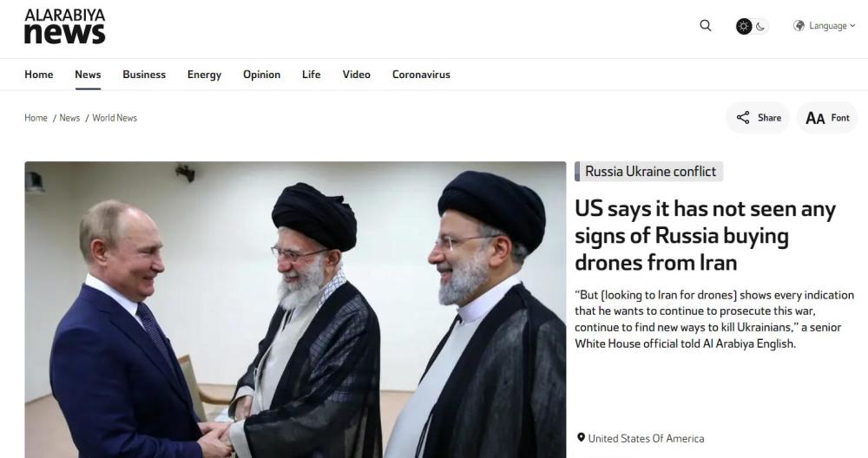Open the search magnifier icon
Viewport: 868px width, 458px height.
tap(705, 25)
